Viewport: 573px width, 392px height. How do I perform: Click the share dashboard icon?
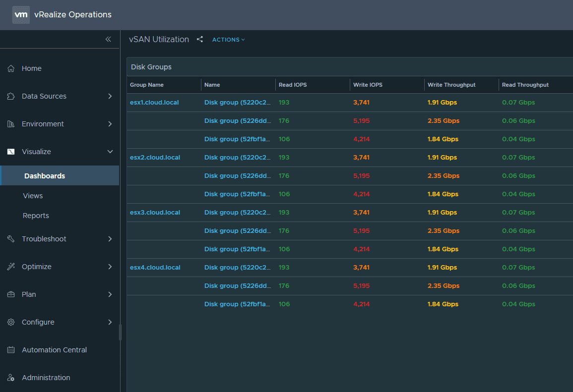(x=200, y=40)
